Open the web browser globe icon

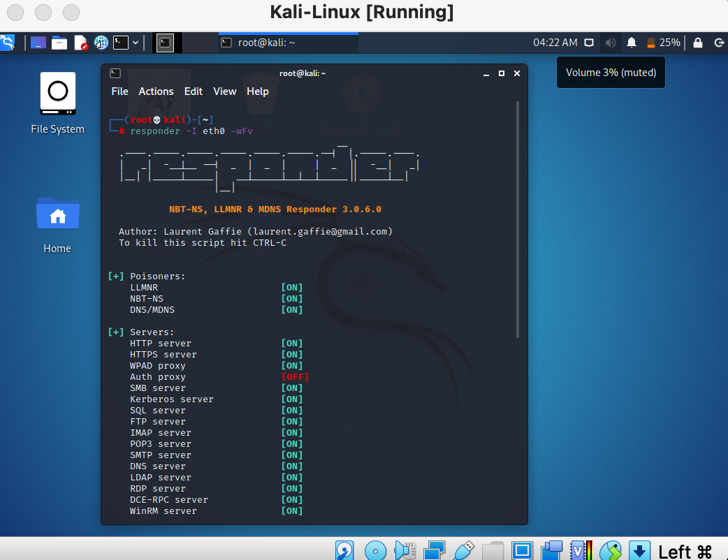pyautogui.click(x=101, y=43)
